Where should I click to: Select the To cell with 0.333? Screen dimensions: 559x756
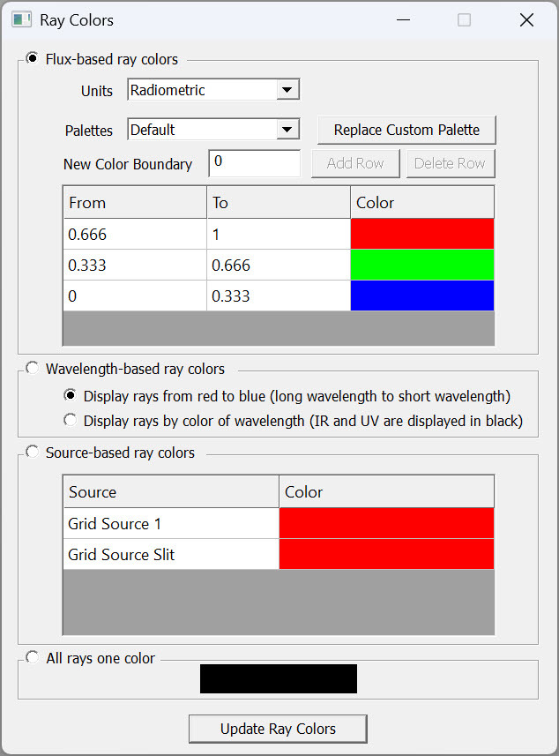[x=279, y=296]
